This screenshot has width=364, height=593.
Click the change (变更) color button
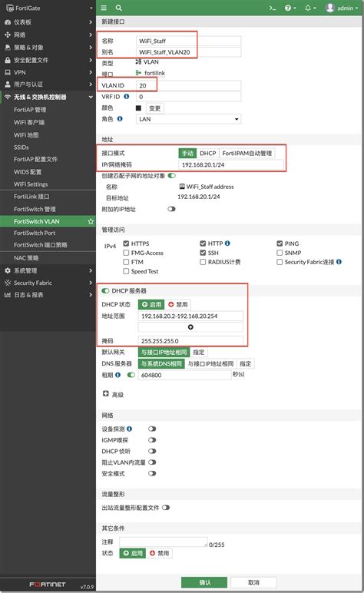coord(155,108)
